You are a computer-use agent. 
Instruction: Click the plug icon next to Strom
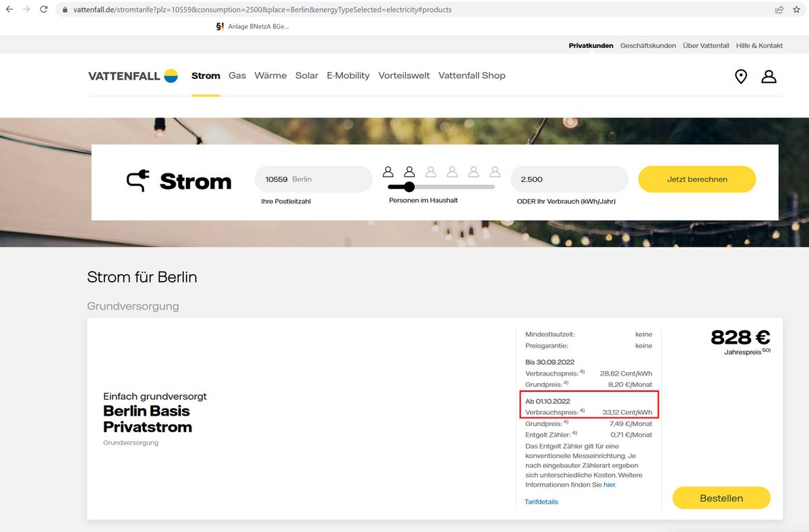[138, 181]
